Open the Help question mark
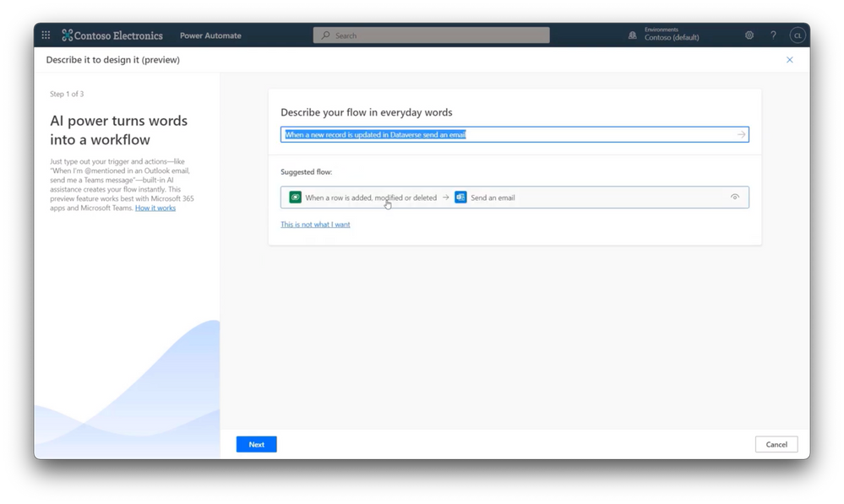 point(774,35)
